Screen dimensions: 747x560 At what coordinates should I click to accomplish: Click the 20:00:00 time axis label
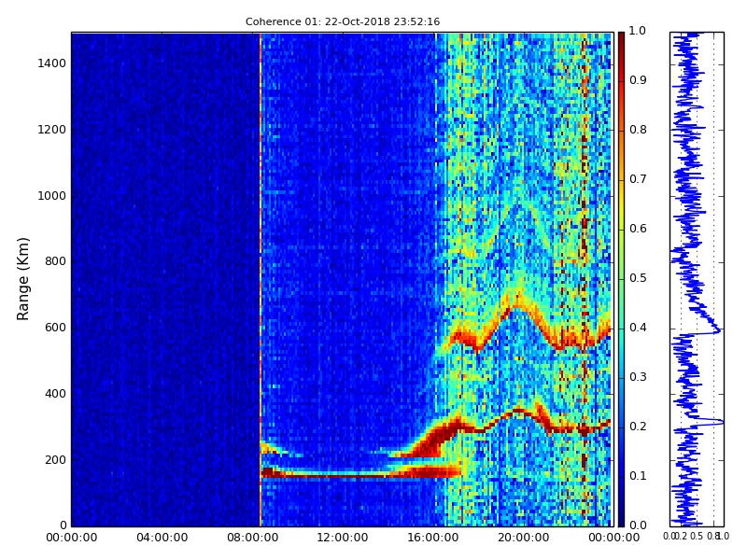[x=524, y=538]
